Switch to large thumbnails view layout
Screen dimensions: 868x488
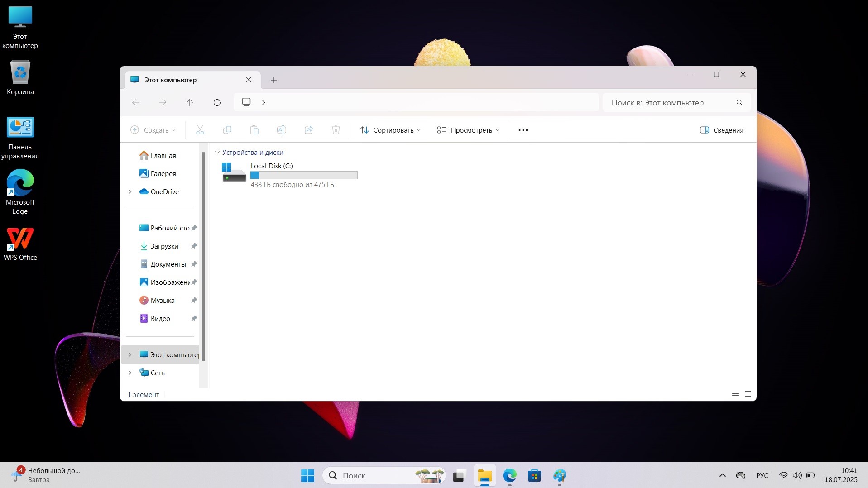click(748, 394)
